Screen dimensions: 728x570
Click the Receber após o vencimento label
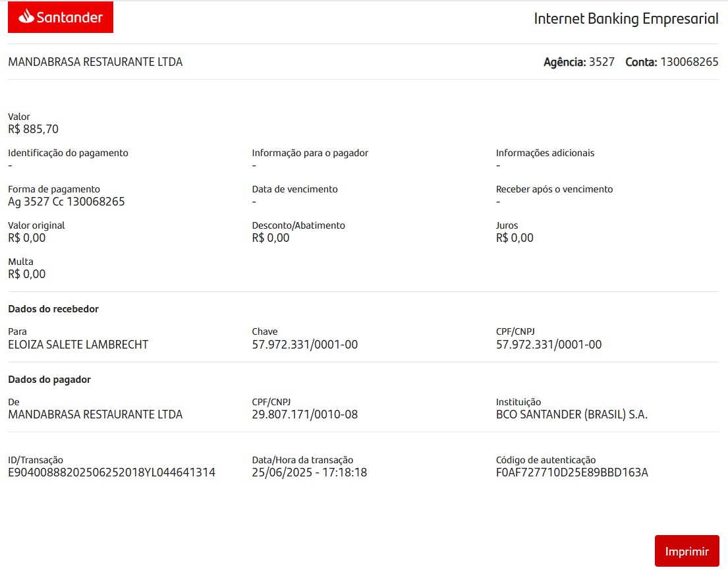pos(554,189)
